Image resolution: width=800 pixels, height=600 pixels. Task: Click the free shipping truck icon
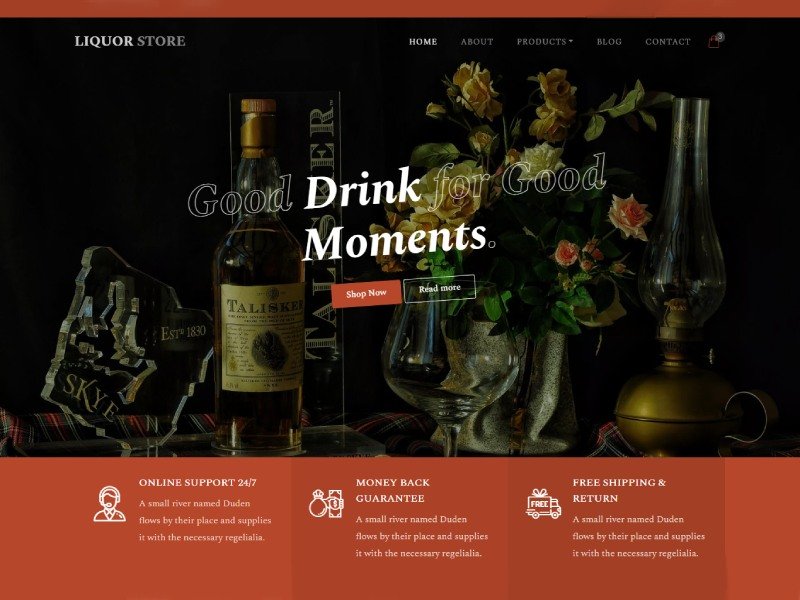(543, 504)
